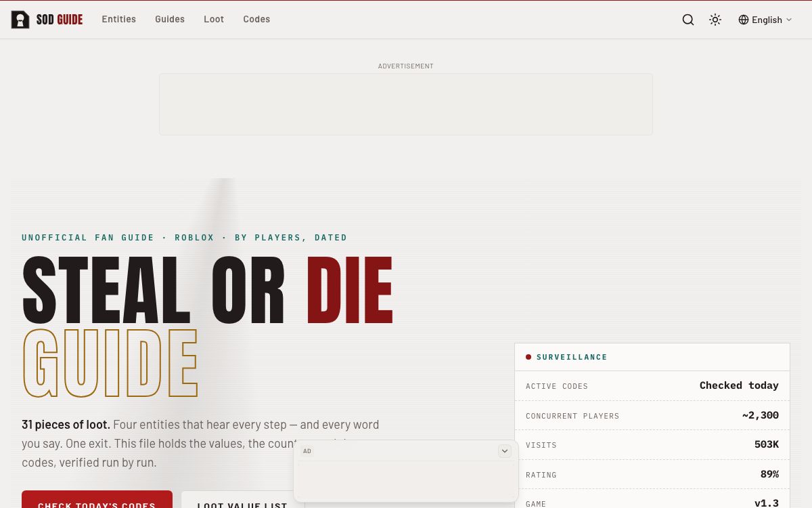Viewport: 812px width, 508px height.
Task: Click the '31 pieces of loot.' text
Action: (66, 425)
